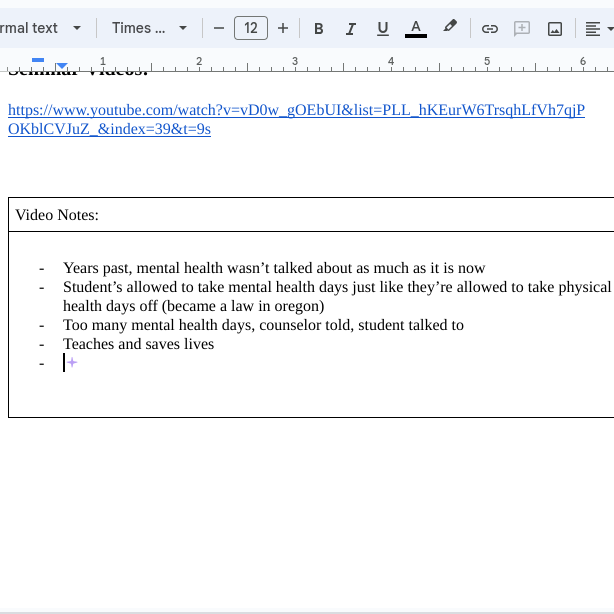Click the add comment icon
Screen dimensions: 614x614
pyautogui.click(x=522, y=28)
